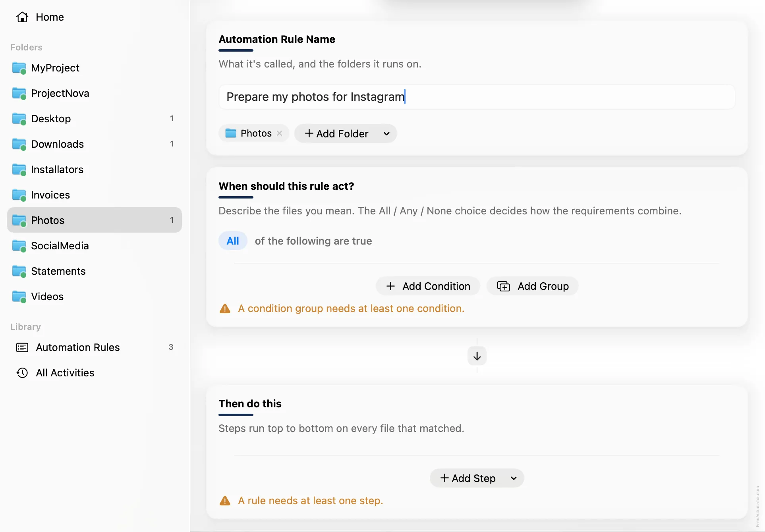Select the Desktop folder label
765x532 pixels.
51,119
